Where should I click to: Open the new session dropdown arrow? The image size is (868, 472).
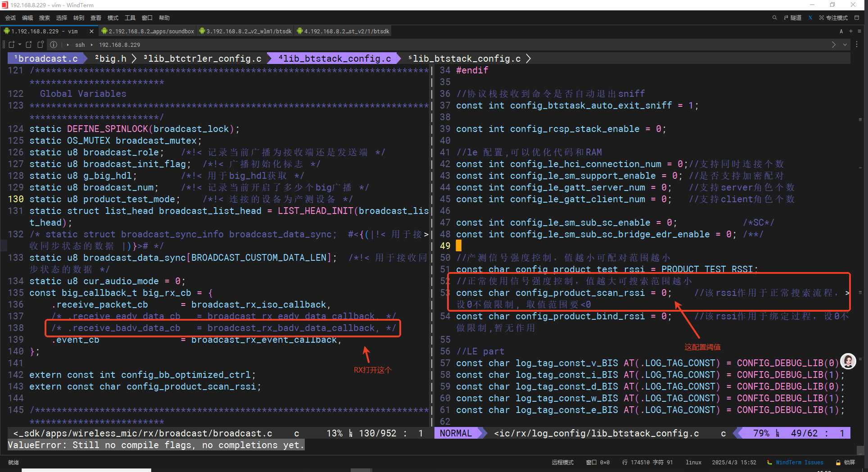[x=20, y=45]
